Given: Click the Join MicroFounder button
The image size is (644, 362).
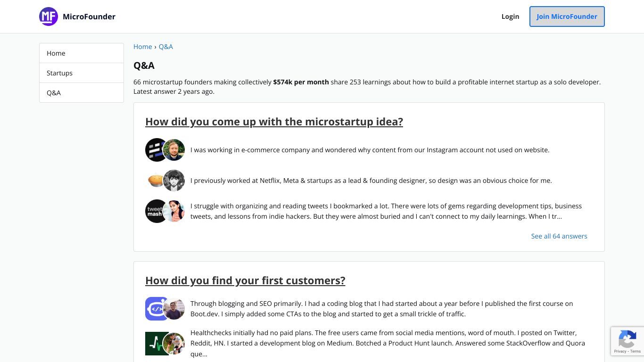Looking at the screenshot, I should pos(567,16).
